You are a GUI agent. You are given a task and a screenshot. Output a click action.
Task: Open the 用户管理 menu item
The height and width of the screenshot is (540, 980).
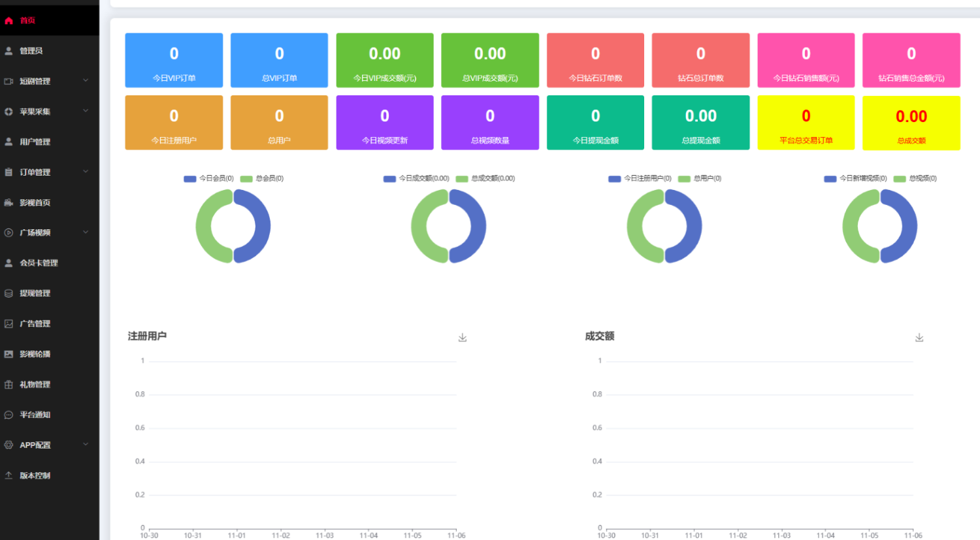35,142
